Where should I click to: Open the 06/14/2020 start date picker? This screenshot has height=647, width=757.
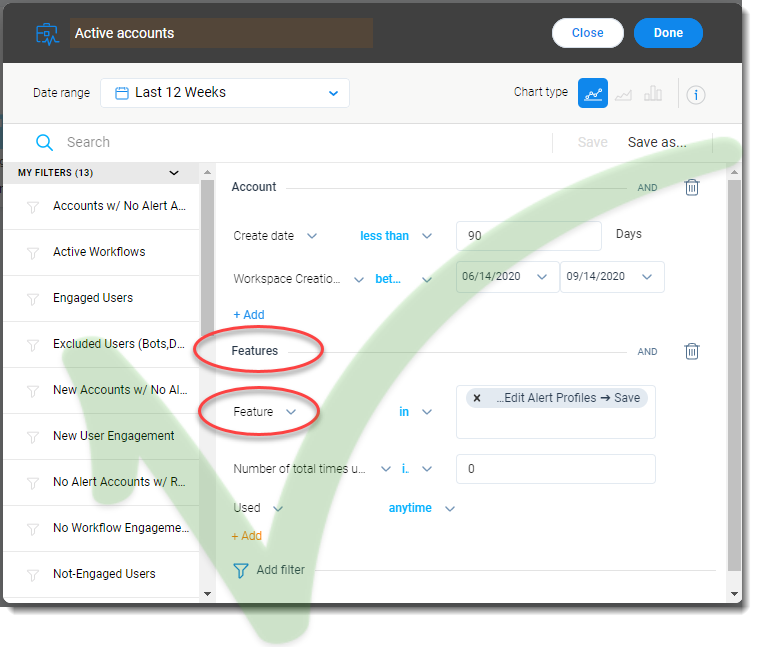click(x=507, y=277)
